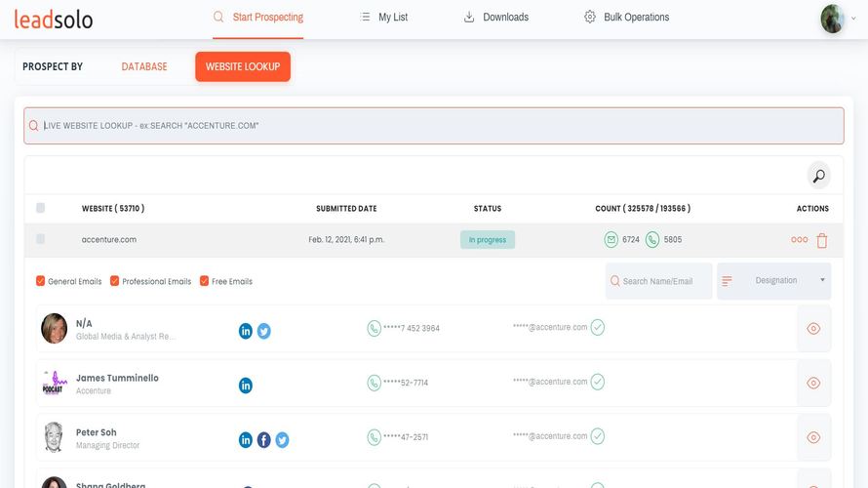Toggle the select-all websites checkbox
The height and width of the screenshot is (488, 868).
coord(40,208)
